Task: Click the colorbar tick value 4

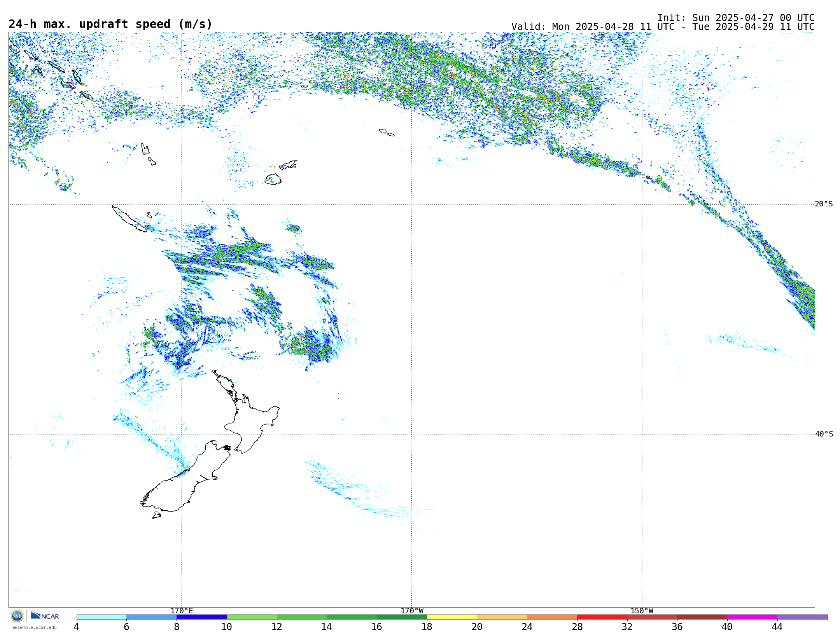Action: pyautogui.click(x=76, y=627)
